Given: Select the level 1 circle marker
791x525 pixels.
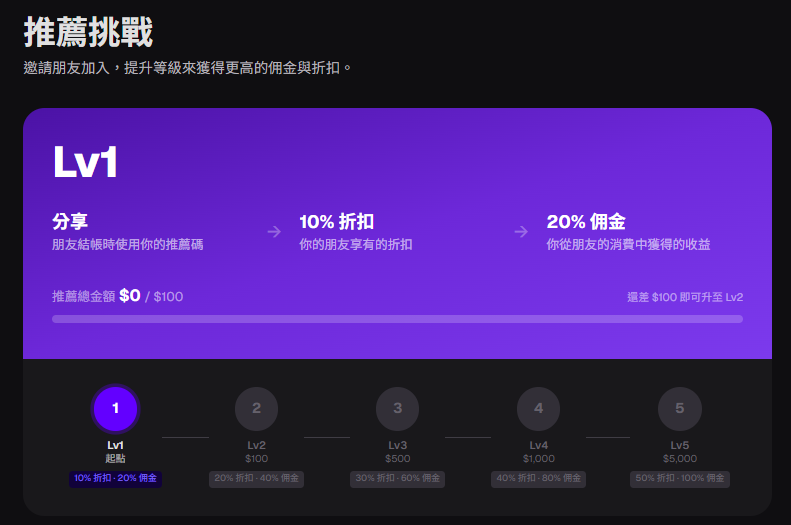Looking at the screenshot, I should click(x=115, y=409).
